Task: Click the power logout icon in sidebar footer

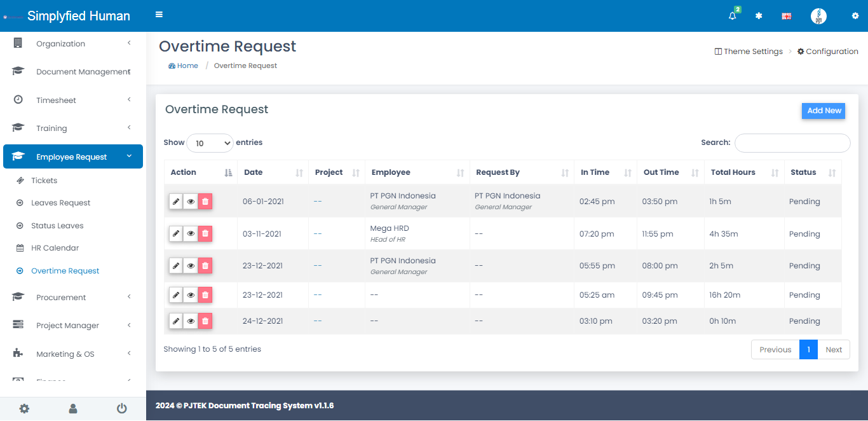Action: click(121, 408)
